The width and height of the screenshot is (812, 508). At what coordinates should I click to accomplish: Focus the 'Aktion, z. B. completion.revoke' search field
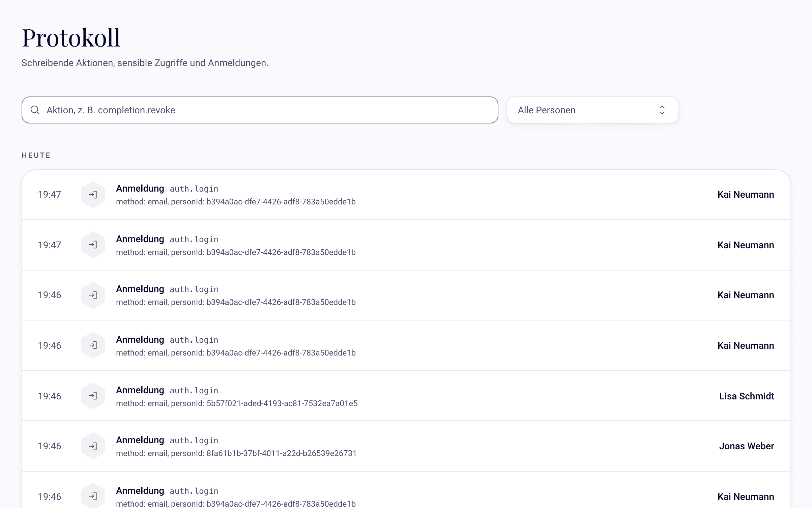tap(260, 110)
